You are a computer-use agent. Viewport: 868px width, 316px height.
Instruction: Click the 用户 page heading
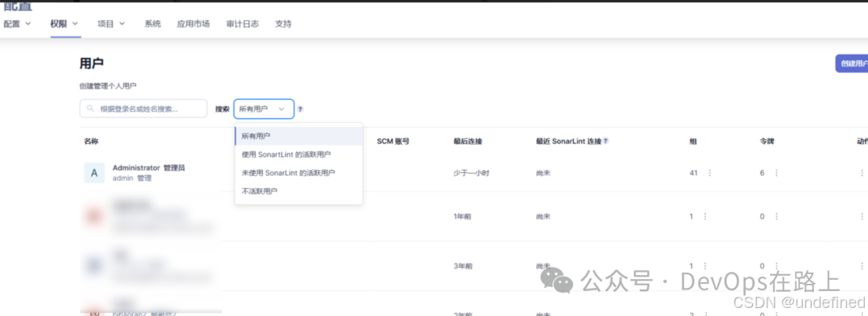92,64
